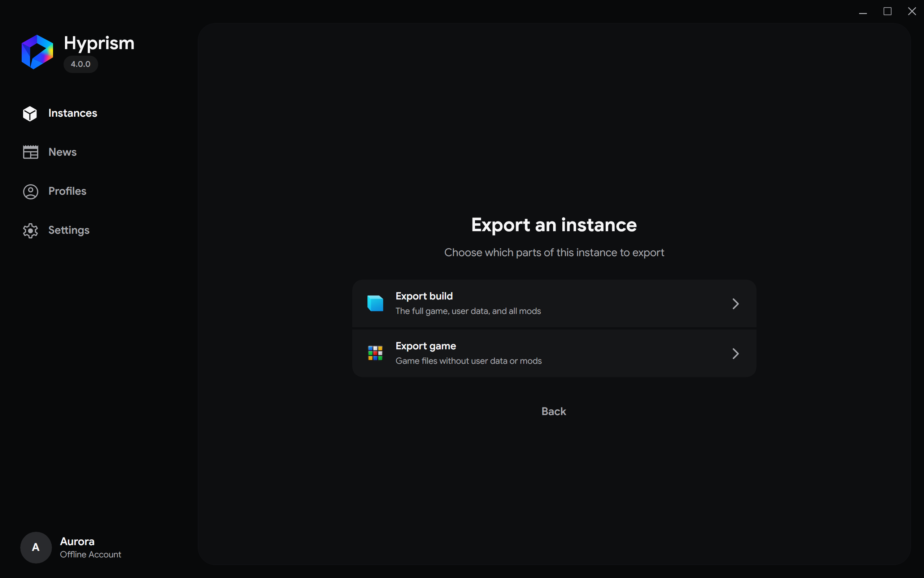Open the Instances section
This screenshot has width=924, height=578.
pyautogui.click(x=73, y=113)
